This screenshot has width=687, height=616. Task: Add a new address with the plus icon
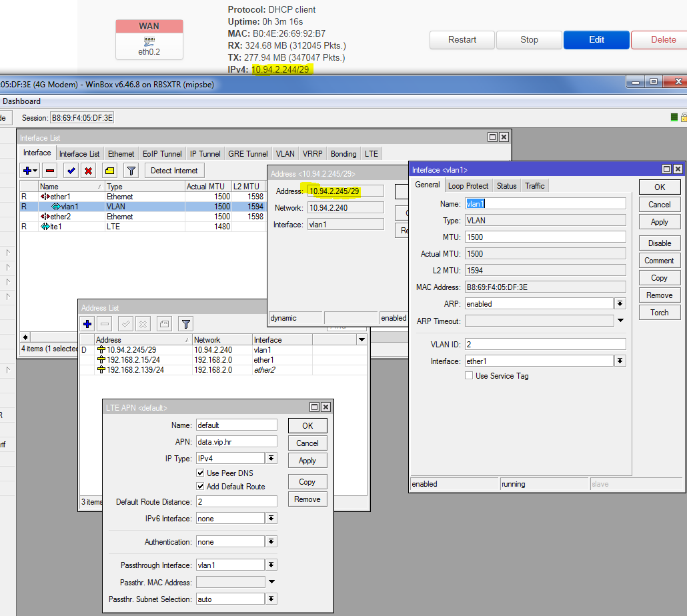click(87, 323)
